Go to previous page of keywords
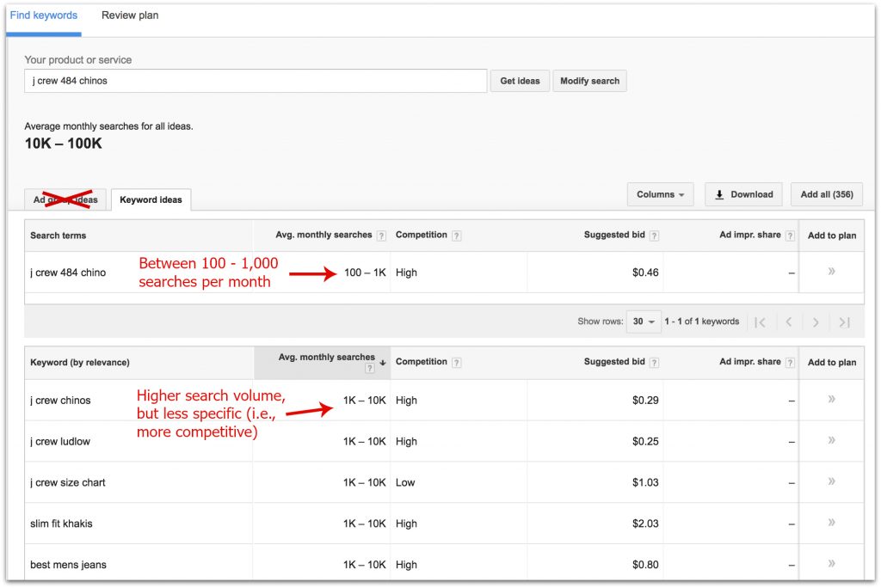This screenshot has height=588, width=881. point(789,322)
